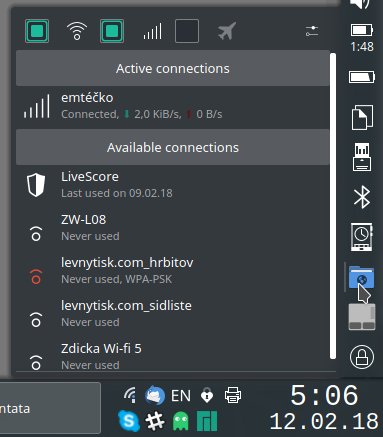
Task: Click the volume icon atop the tray
Action: [x=361, y=4]
